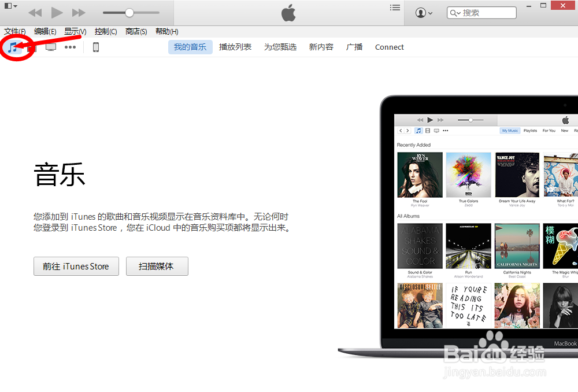578x392 pixels.
Task: Open the app menu dropdown at top-left corner
Action: [8, 5]
